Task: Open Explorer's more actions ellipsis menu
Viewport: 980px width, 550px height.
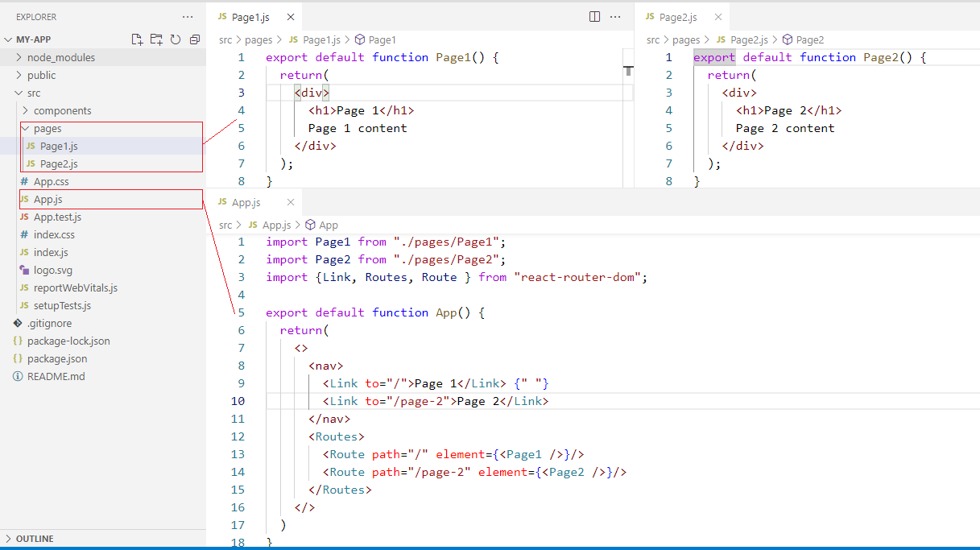Action: click(188, 17)
